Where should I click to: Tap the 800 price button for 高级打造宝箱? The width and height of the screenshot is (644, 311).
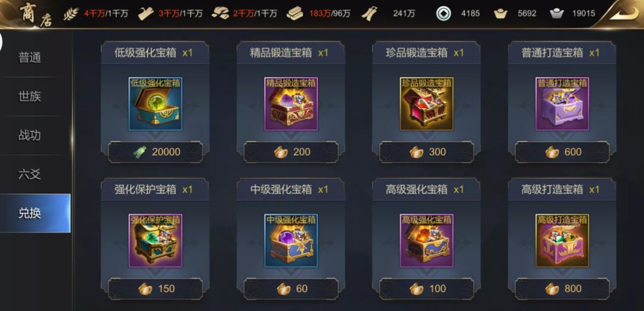[x=562, y=288]
